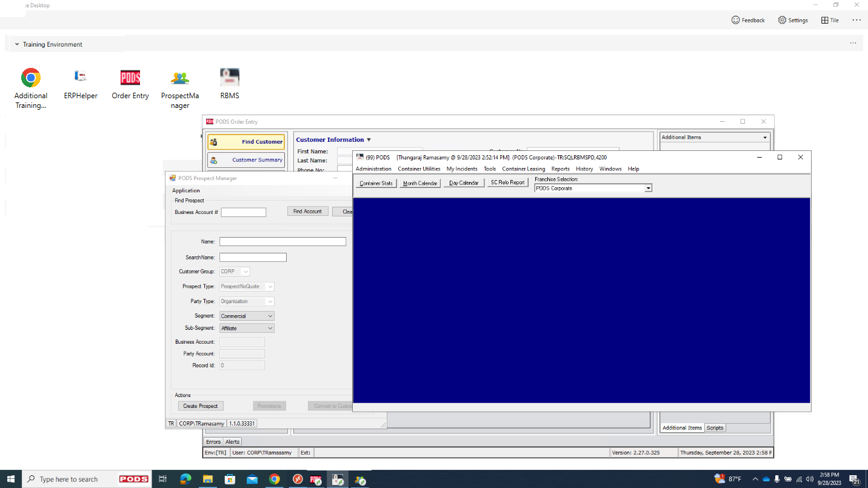Image resolution: width=868 pixels, height=488 pixels.
Task: Switch to PODS Order Entry taskbar icon
Action: pyautogui.click(x=316, y=479)
